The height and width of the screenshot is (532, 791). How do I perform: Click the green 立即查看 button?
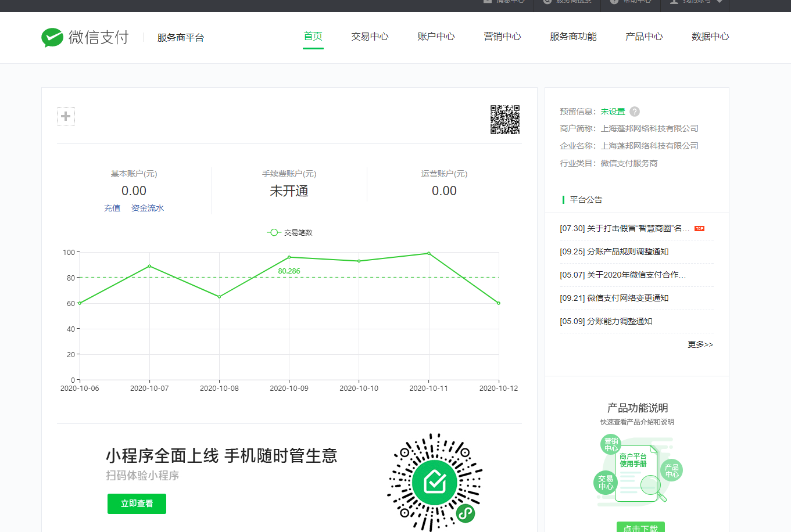point(137,504)
